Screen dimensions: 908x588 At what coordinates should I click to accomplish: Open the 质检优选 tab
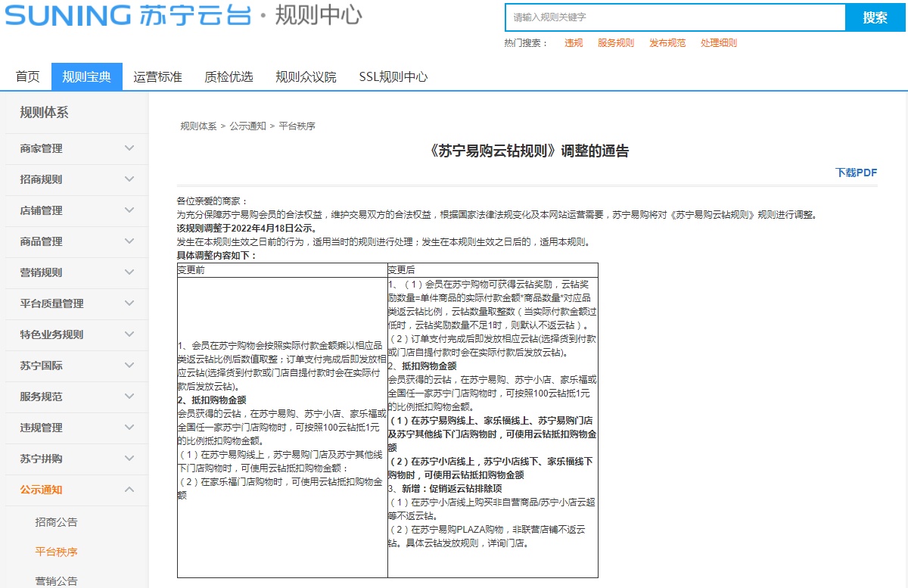coord(229,76)
